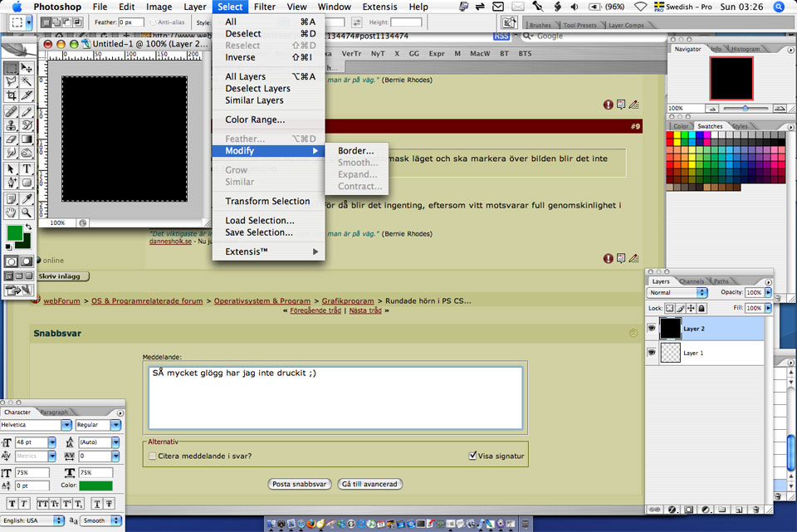Click the 'Posta snabbsvar' button
The height and width of the screenshot is (532, 797).
pyautogui.click(x=300, y=484)
